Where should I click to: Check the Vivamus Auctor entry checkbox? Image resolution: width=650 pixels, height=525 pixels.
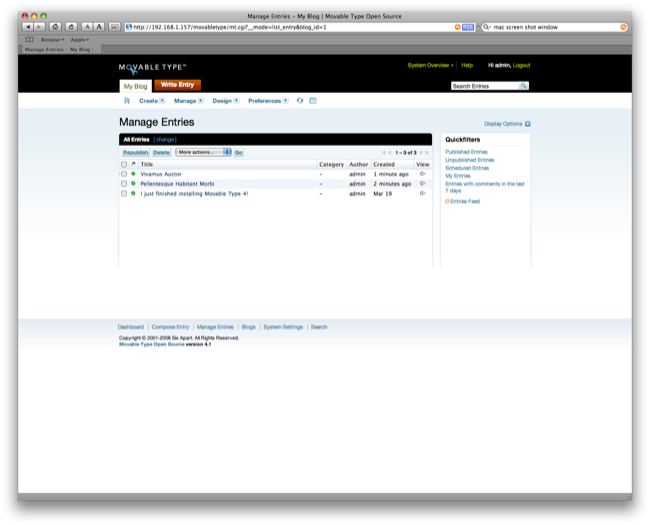[124, 174]
